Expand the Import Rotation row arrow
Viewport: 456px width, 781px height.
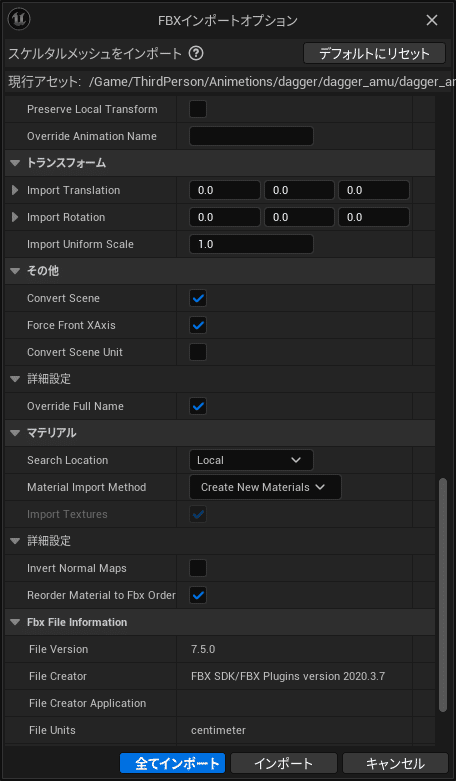tap(15, 217)
